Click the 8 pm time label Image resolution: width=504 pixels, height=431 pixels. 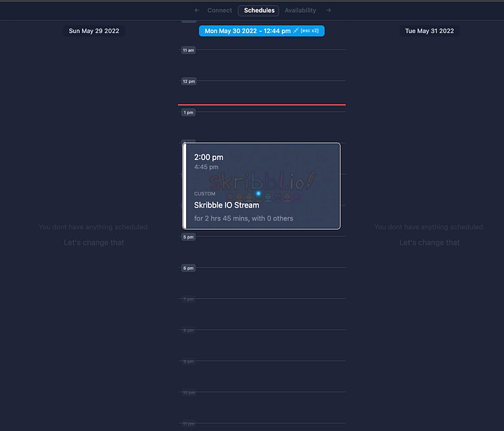(x=188, y=330)
